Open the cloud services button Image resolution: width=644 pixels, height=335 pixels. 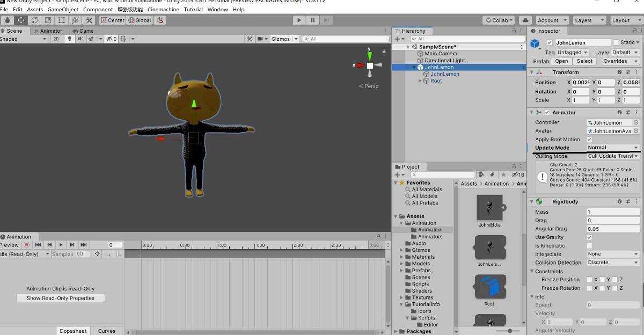(x=525, y=20)
